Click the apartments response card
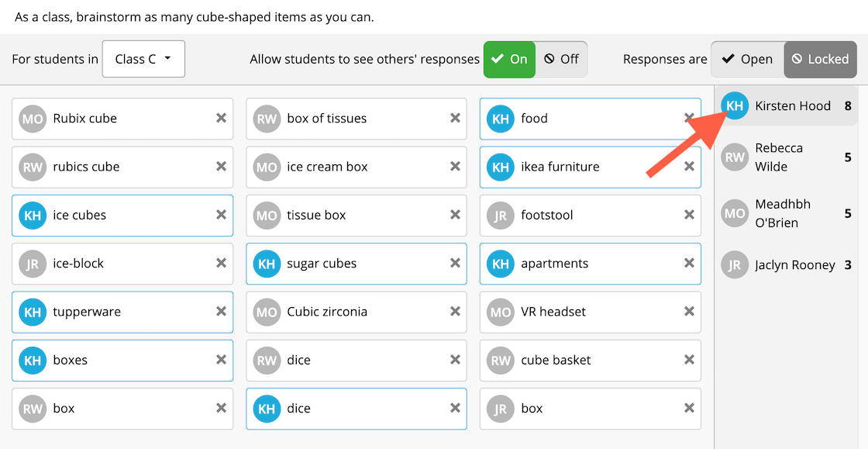The height and width of the screenshot is (449, 868). click(590, 264)
